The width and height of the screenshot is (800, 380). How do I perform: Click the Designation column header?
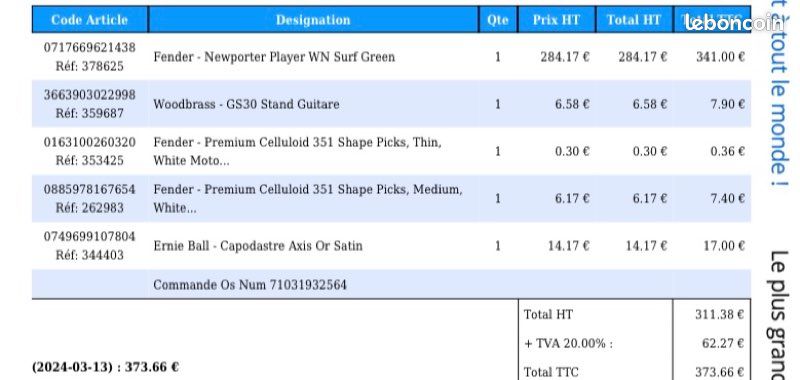(313, 20)
